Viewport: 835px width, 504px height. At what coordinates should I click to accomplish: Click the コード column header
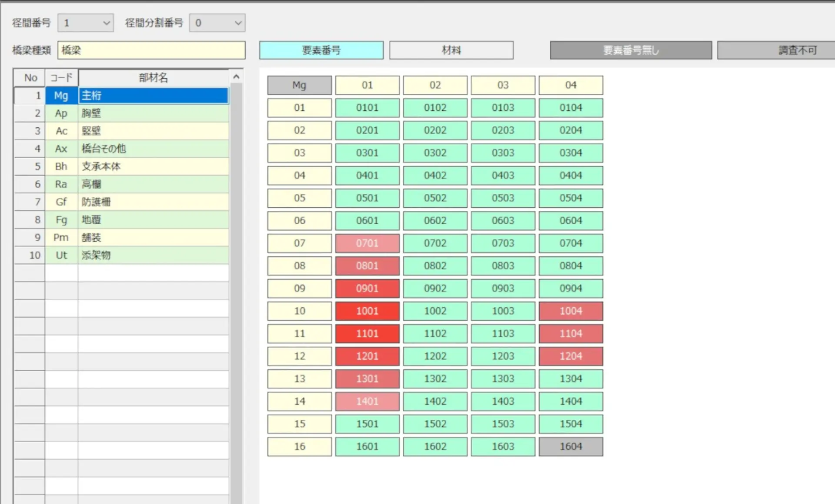point(61,78)
